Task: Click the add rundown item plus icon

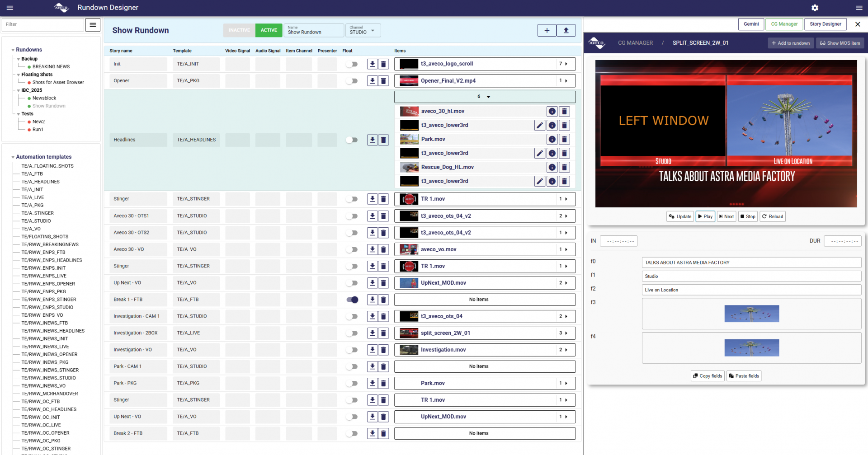Action: tap(547, 30)
